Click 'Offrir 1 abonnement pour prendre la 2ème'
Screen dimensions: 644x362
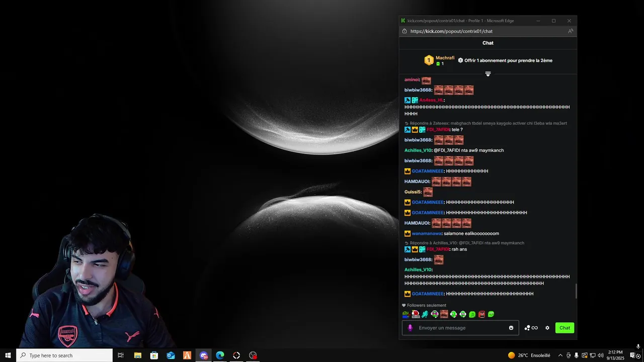tap(508, 60)
